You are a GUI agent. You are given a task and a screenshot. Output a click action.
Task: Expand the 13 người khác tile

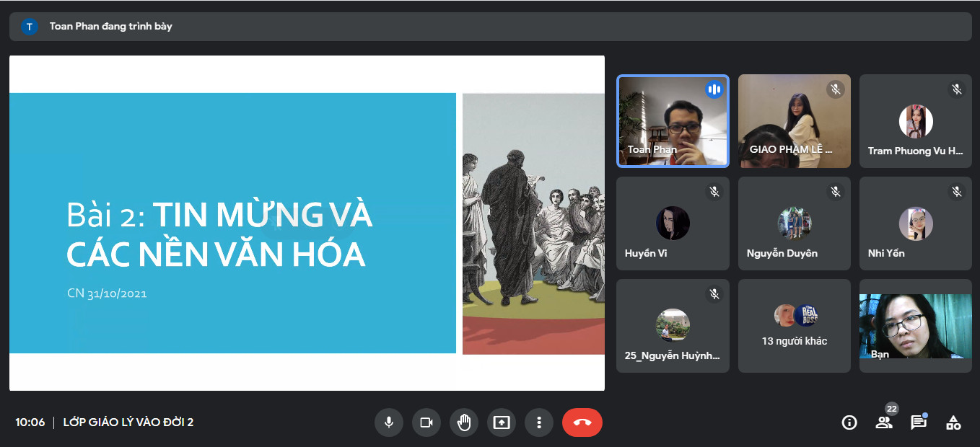click(794, 326)
